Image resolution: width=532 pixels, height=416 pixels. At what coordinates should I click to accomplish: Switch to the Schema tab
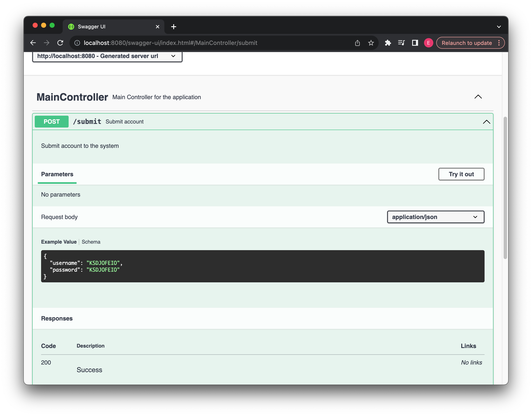(x=91, y=242)
